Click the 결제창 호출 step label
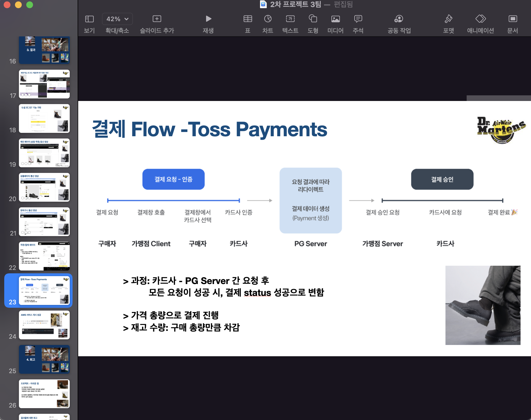 [x=151, y=212]
